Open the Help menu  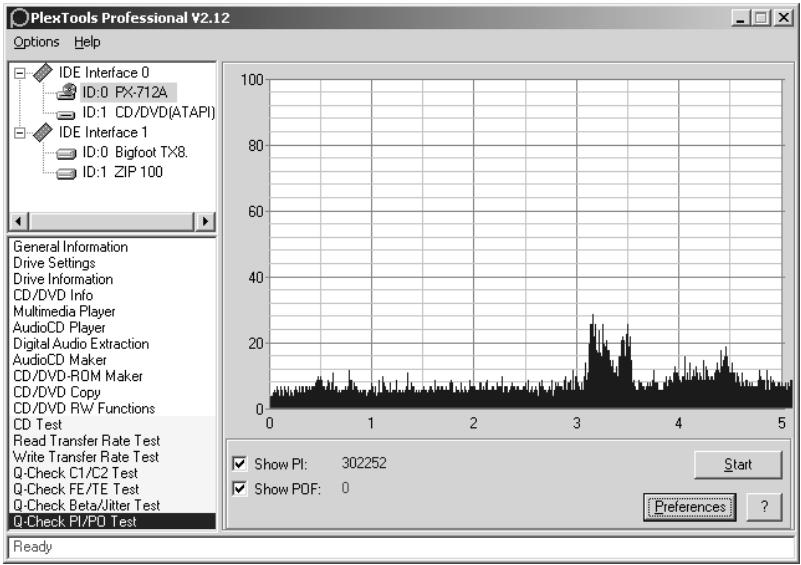pos(87,42)
